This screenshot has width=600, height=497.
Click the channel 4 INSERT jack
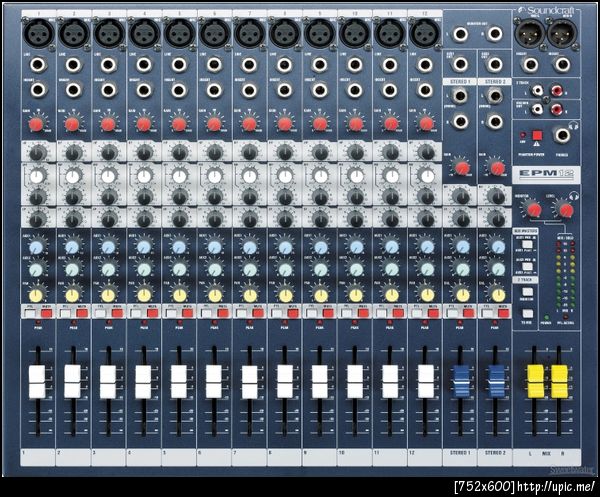(x=144, y=90)
